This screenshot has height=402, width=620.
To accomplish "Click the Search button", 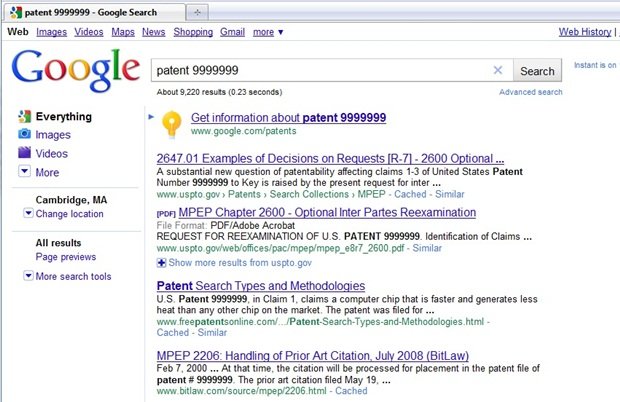I will click(x=537, y=71).
